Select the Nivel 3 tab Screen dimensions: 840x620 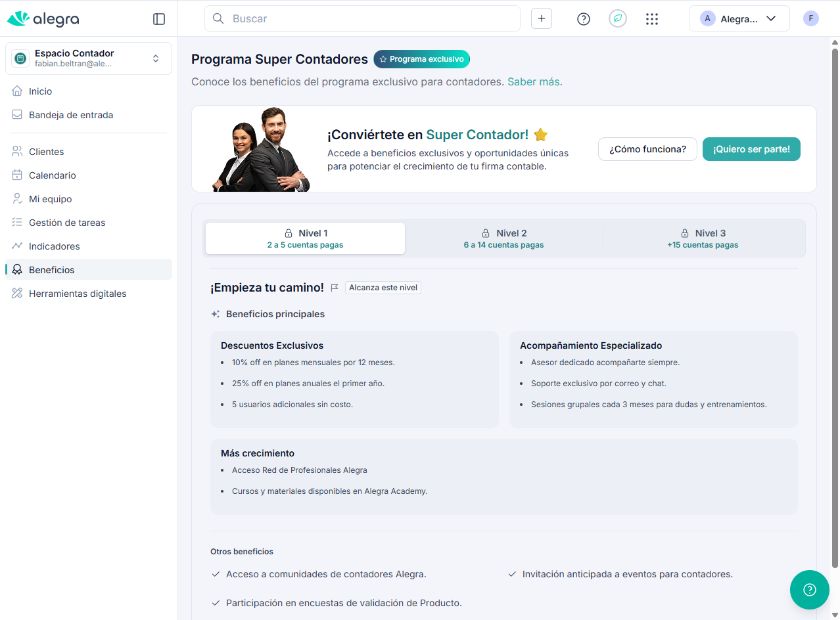(703, 238)
